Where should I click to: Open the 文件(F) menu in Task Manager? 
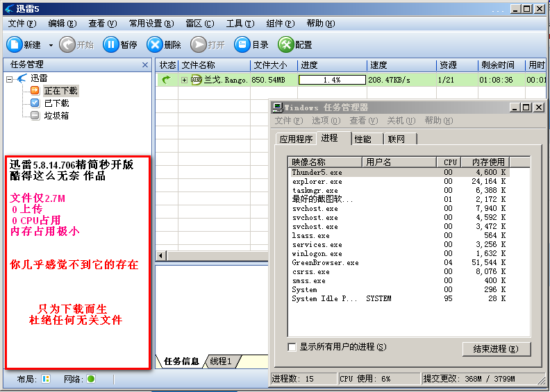[289, 121]
